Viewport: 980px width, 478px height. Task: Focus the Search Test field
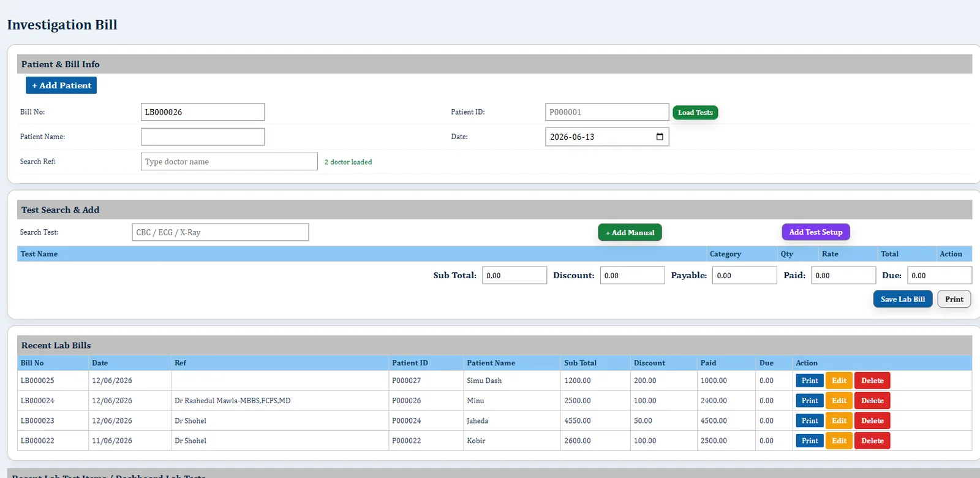coord(221,232)
